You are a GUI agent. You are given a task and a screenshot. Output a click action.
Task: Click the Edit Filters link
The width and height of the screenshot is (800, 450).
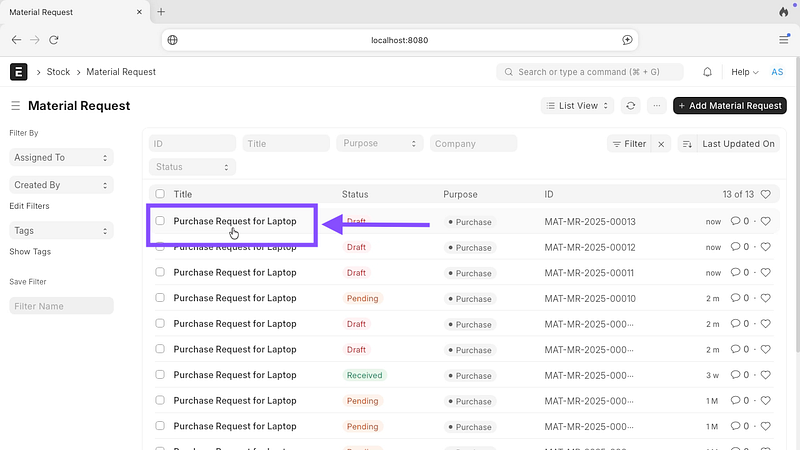(29, 206)
